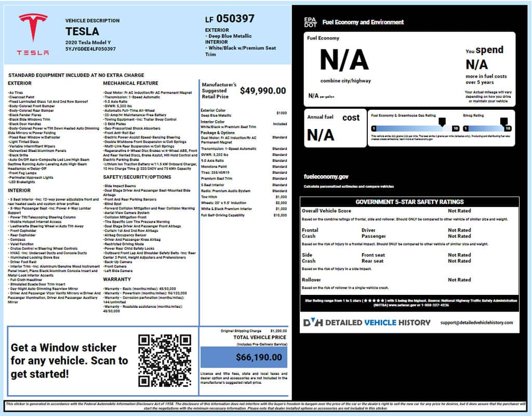Click the Rear seat rating label
The width and height of the screenshot is (532, 416).
(372, 261)
